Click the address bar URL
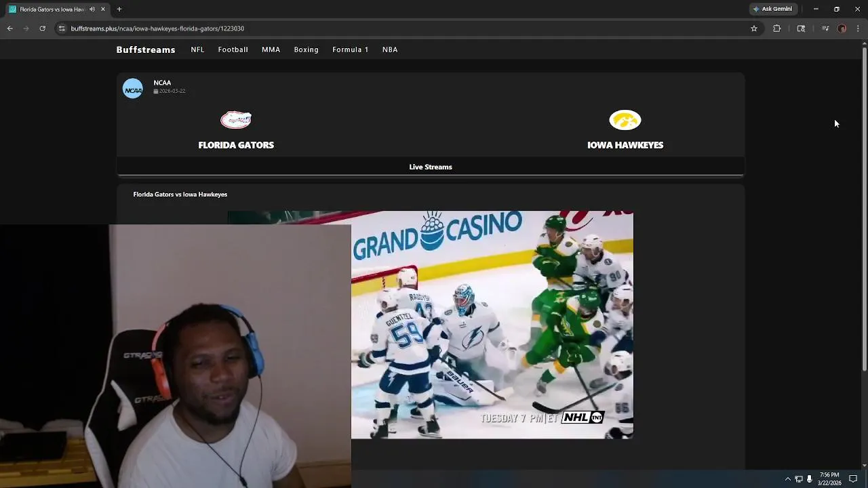The height and width of the screenshot is (488, 868). (x=157, y=28)
